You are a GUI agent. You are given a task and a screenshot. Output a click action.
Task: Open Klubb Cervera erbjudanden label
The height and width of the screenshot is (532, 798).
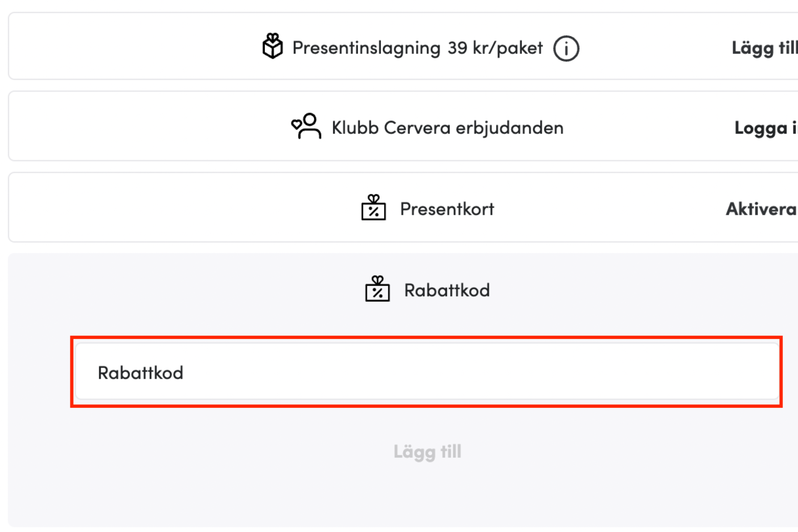click(448, 128)
